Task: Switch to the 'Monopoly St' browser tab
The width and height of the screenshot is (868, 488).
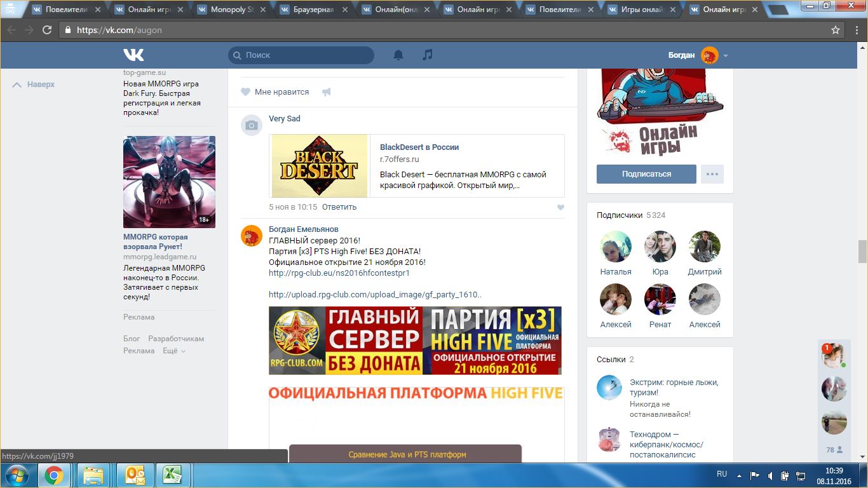Action: (231, 10)
